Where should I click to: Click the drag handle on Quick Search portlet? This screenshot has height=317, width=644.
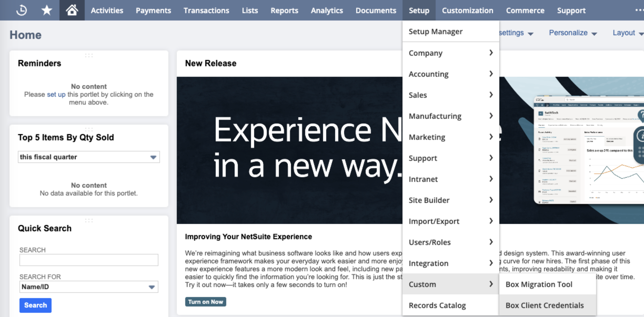[89, 221]
